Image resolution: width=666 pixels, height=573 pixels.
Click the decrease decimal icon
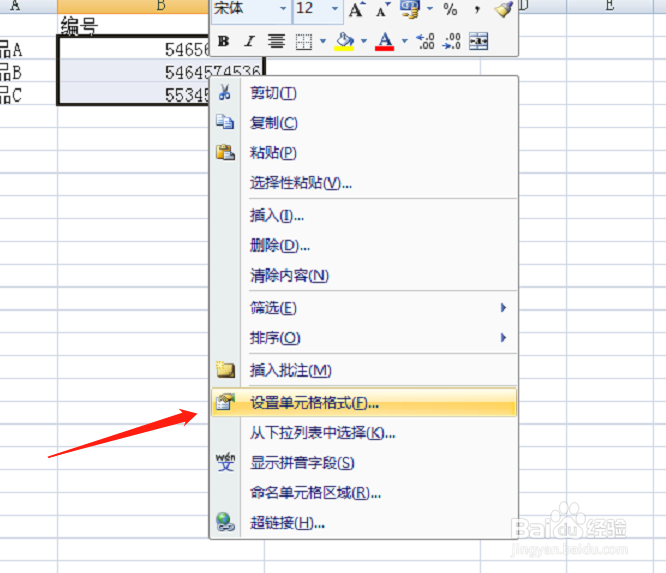[452, 41]
